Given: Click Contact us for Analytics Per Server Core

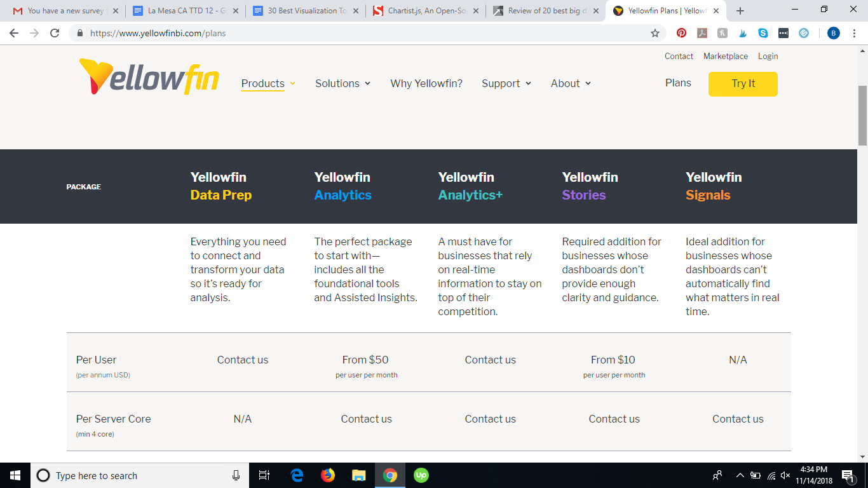Looking at the screenshot, I should coord(367,419).
